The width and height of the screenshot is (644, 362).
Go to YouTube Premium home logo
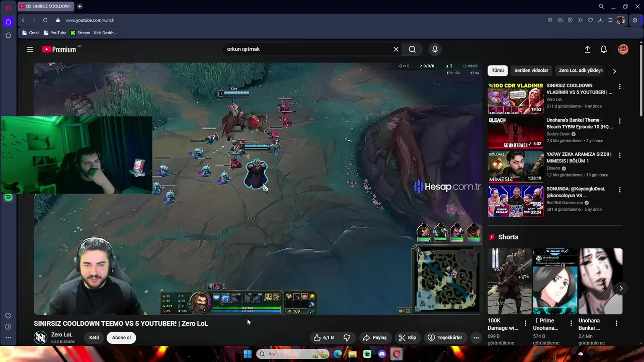click(x=59, y=49)
